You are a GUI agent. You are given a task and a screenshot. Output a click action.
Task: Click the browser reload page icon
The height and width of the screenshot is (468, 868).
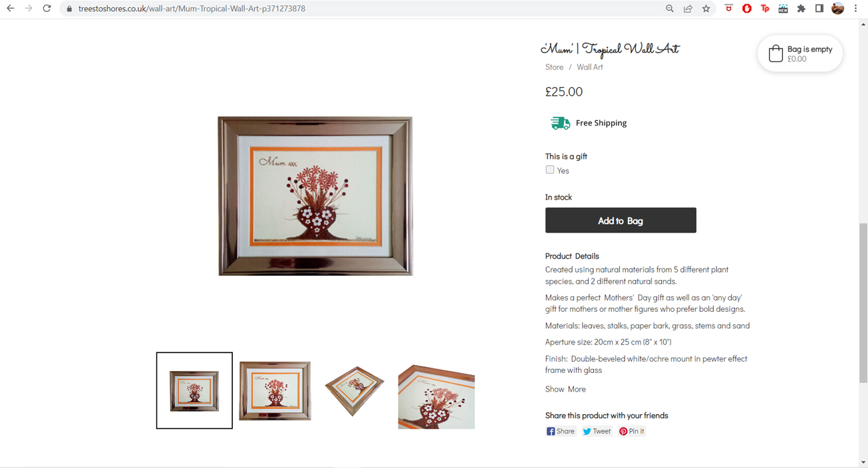(47, 9)
